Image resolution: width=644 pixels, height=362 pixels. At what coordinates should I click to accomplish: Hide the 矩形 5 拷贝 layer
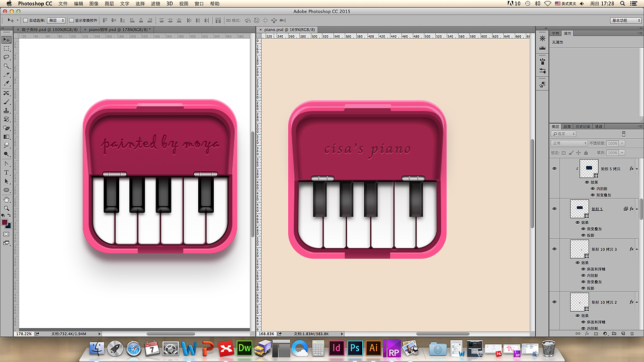point(554,168)
